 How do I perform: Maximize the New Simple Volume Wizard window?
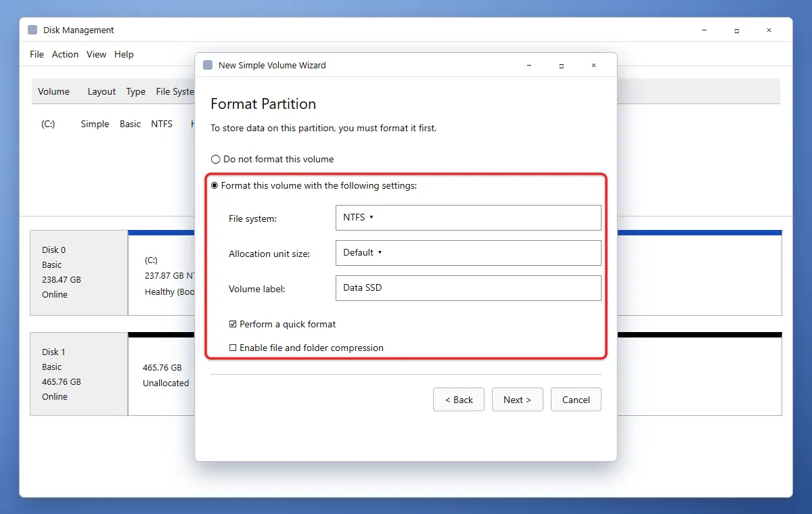tap(562, 66)
